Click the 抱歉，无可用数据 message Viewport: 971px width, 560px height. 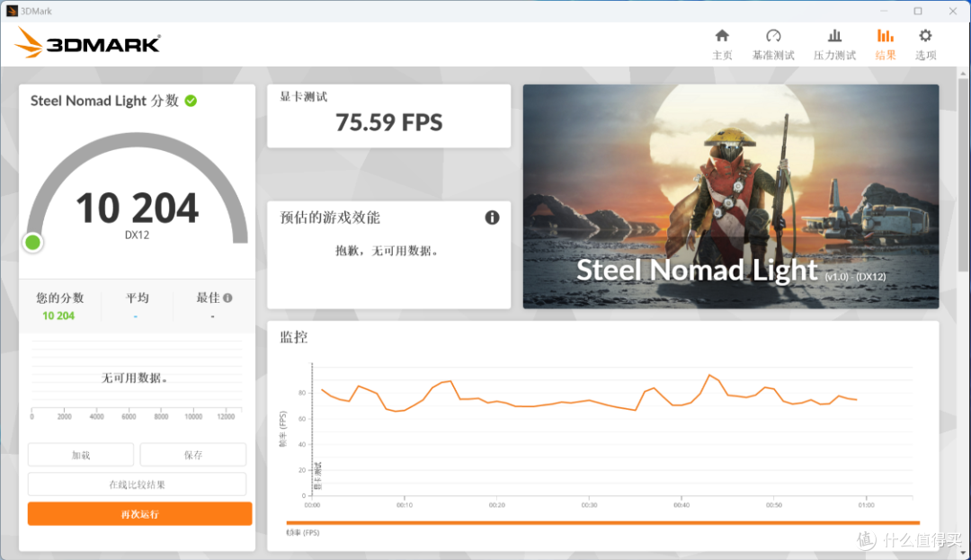click(387, 251)
